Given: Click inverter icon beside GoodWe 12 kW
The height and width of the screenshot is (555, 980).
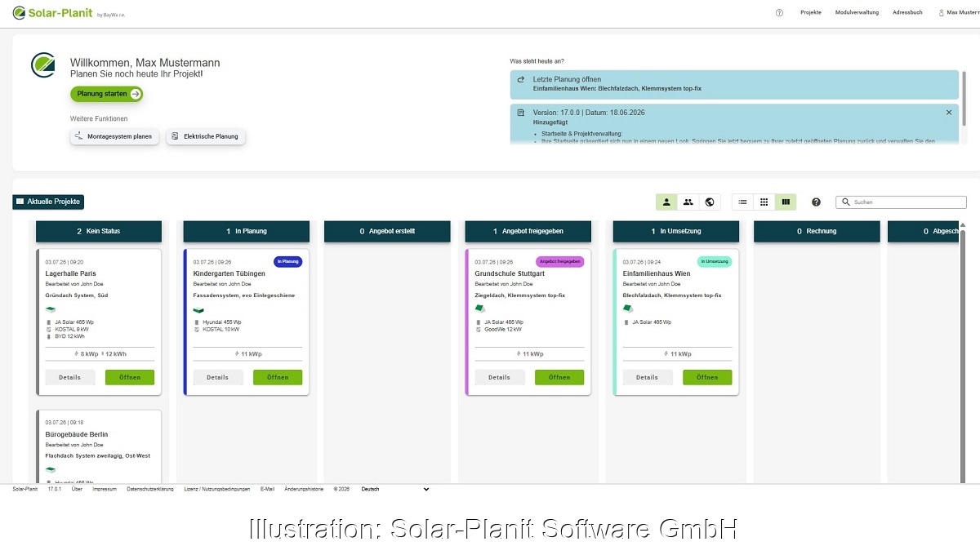Looking at the screenshot, I should [x=479, y=329].
